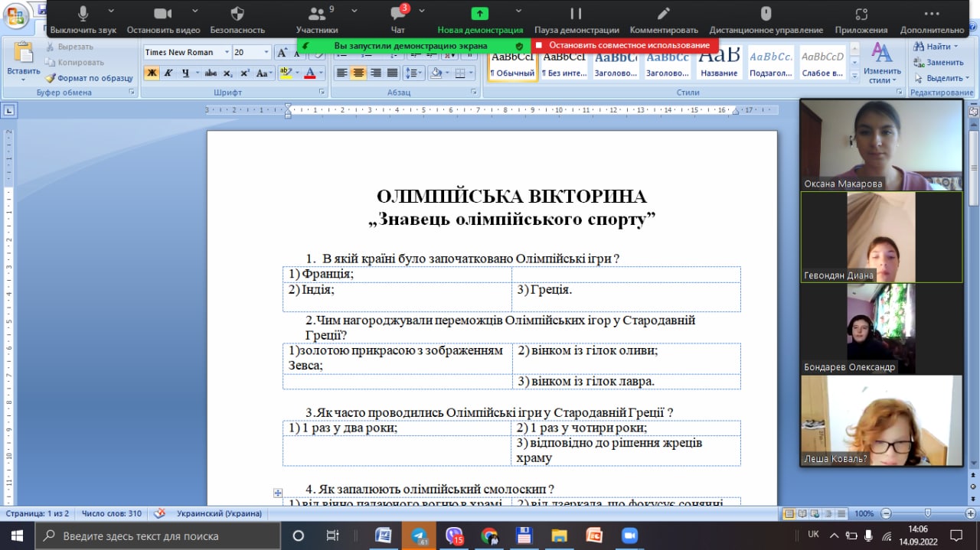This screenshot has width=980, height=550.
Task: Toggle superscript x² formatting
Action: pos(245,73)
